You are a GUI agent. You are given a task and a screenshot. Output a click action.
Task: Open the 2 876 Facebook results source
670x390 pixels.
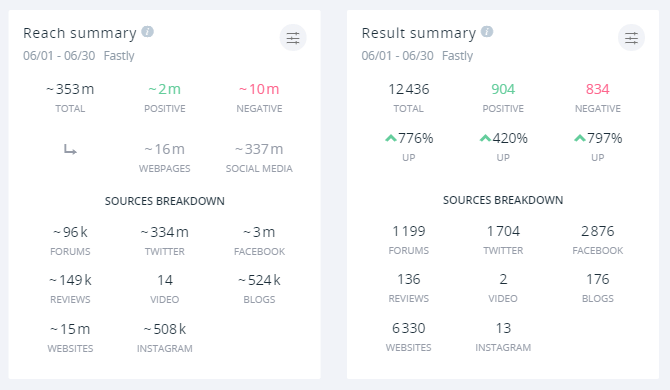point(597,231)
